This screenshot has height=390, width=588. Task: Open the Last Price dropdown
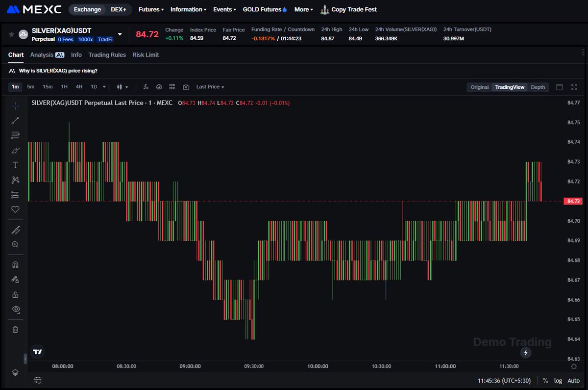click(x=210, y=87)
